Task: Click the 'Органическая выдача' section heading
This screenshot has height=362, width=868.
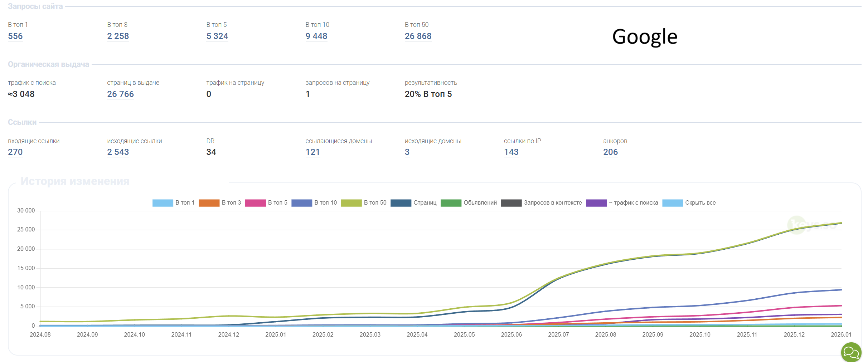Action: 49,64
